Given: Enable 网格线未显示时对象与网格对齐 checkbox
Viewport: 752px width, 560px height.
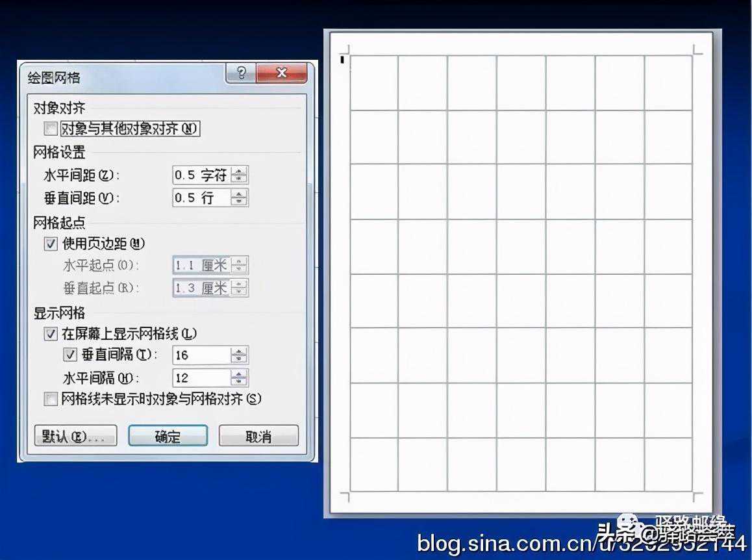Looking at the screenshot, I should [51, 399].
